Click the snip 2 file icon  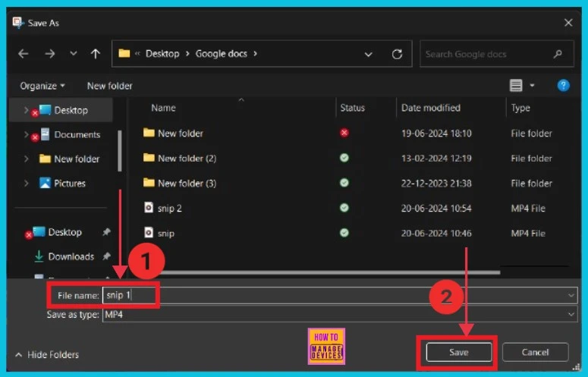(149, 208)
